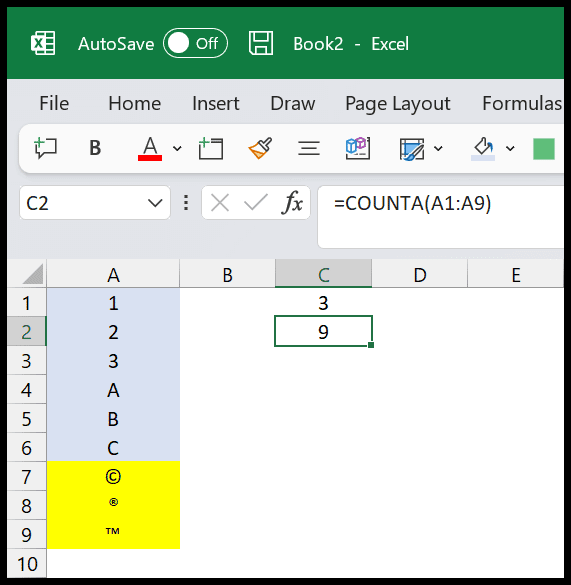Click the fill color paint bucket icon
This screenshot has width=571, height=585.
coord(483,149)
